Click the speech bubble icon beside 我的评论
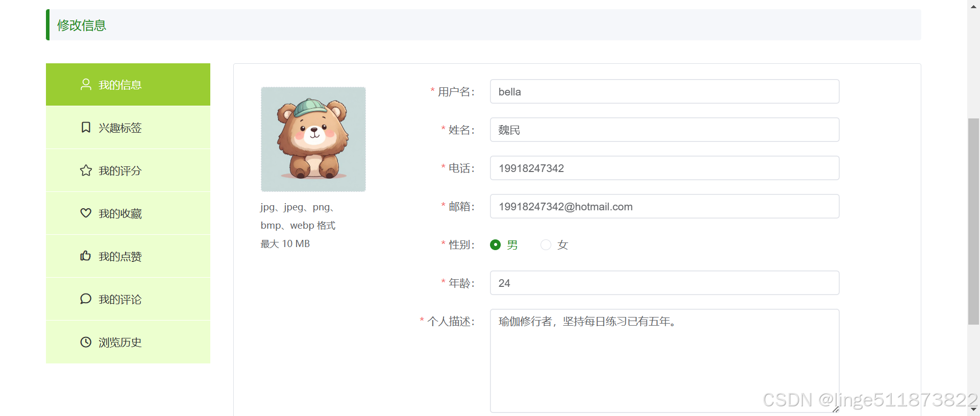The image size is (980, 416). (x=86, y=299)
